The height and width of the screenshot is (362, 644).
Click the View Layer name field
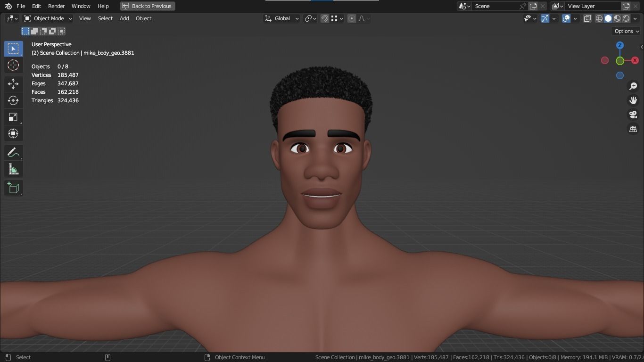(x=593, y=6)
